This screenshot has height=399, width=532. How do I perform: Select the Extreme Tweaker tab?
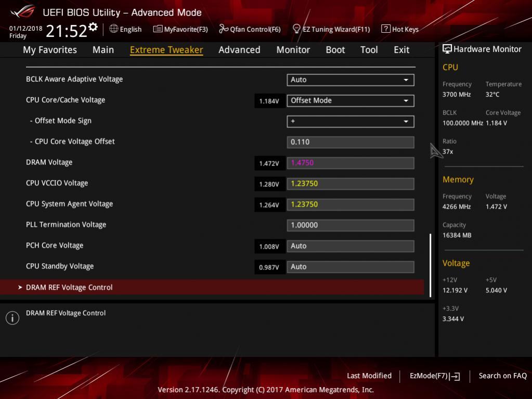click(166, 50)
